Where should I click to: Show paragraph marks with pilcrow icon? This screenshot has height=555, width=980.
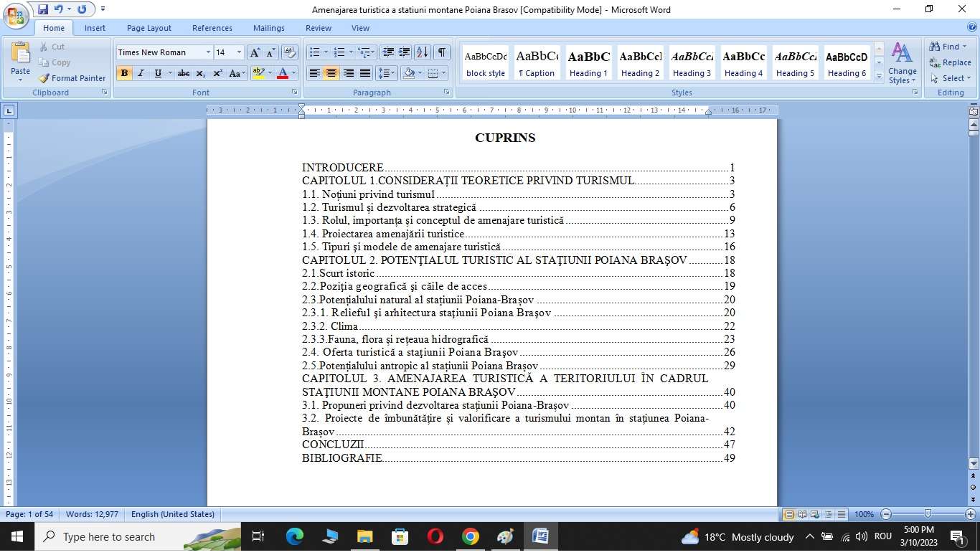point(442,52)
